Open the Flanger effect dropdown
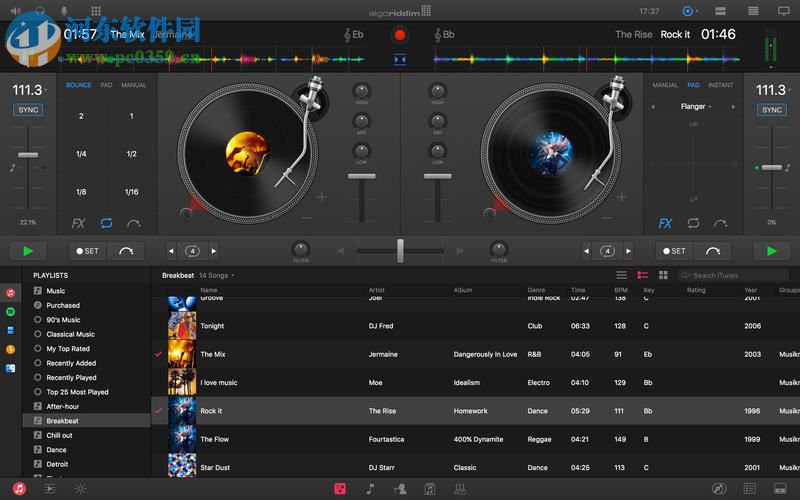The width and height of the screenshot is (800, 500). tap(695, 107)
